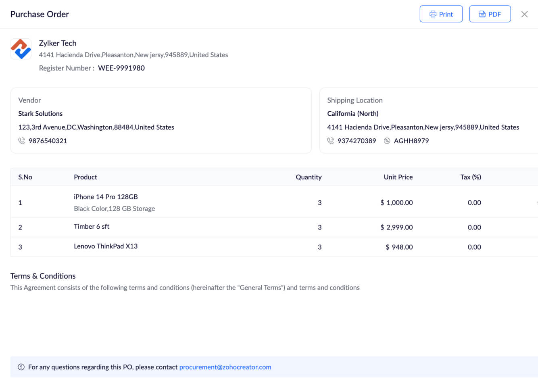Viewport: 538px width, 392px height.
Task: Close the Purchase Order dialog
Action: click(524, 14)
